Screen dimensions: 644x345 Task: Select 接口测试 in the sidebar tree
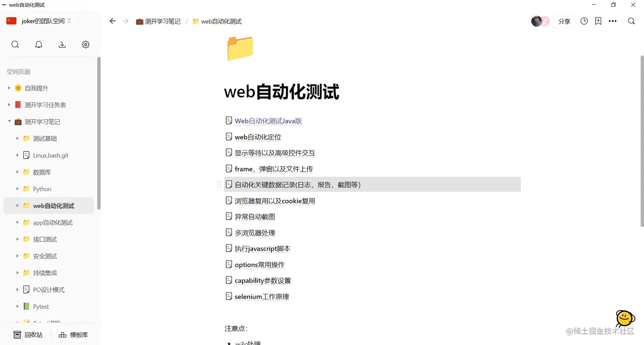(44, 239)
